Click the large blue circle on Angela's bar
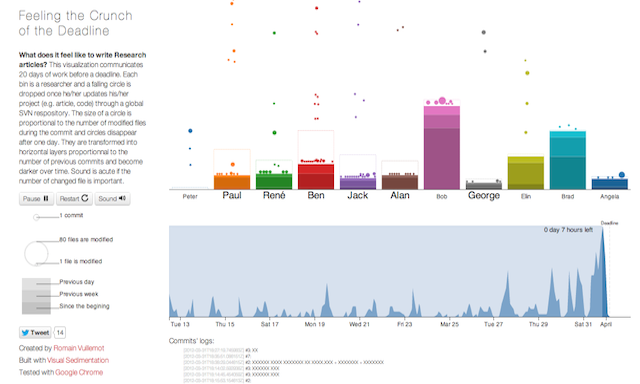The image size is (640, 384). click(x=622, y=175)
